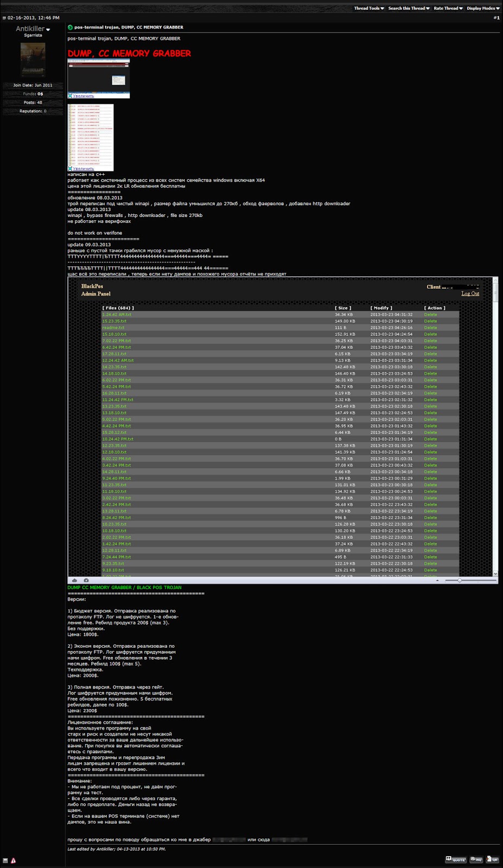
Task: Open the Rate Thread dropdown
Action: (448, 8)
